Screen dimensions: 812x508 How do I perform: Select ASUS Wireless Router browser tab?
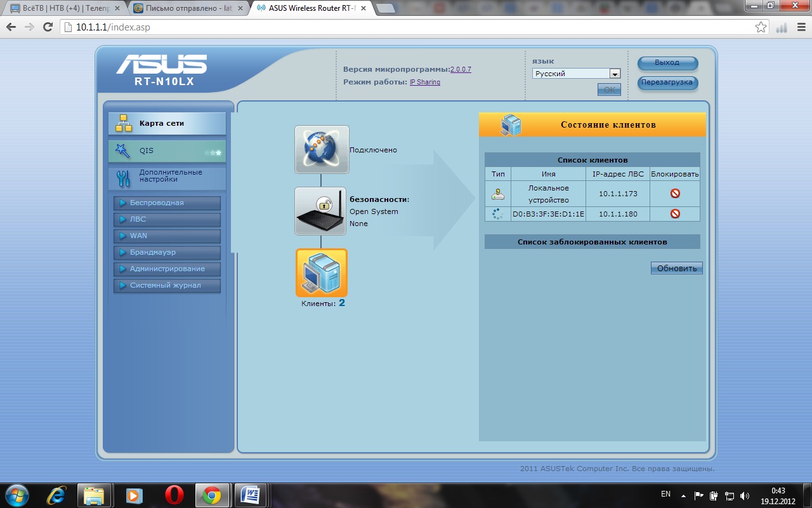coord(310,8)
